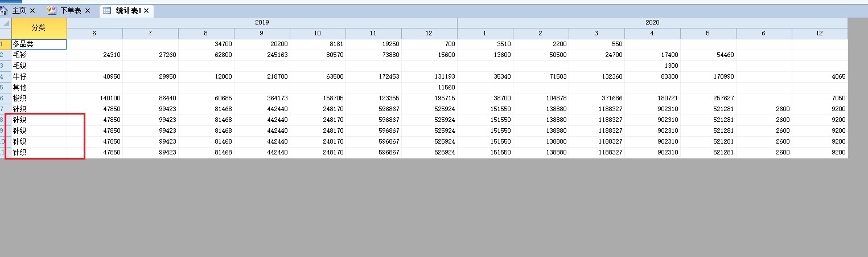Select the 其他 category cell
Viewport: 868px width, 257px height.
39,87
